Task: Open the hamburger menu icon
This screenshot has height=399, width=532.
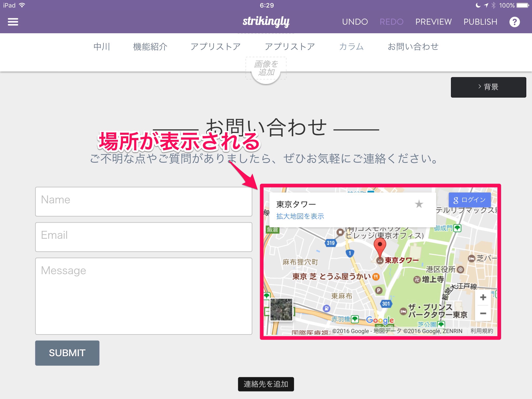Action: pyautogui.click(x=13, y=22)
